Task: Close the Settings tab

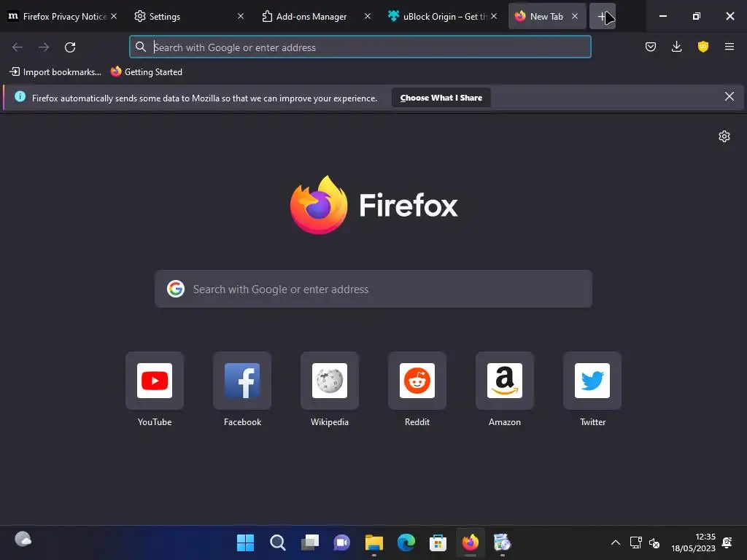Action: click(241, 16)
